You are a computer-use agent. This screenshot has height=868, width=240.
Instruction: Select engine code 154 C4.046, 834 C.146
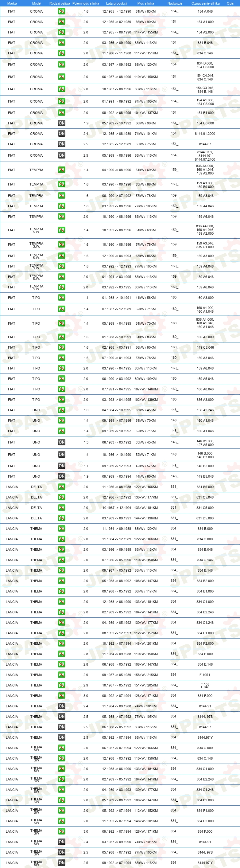(x=205, y=77)
